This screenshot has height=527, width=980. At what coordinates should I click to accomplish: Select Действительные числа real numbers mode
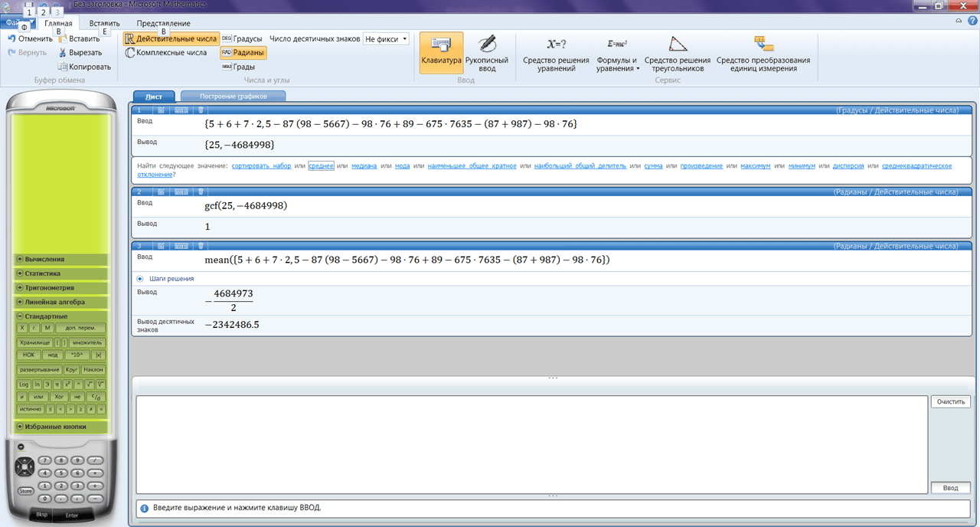tap(170, 38)
